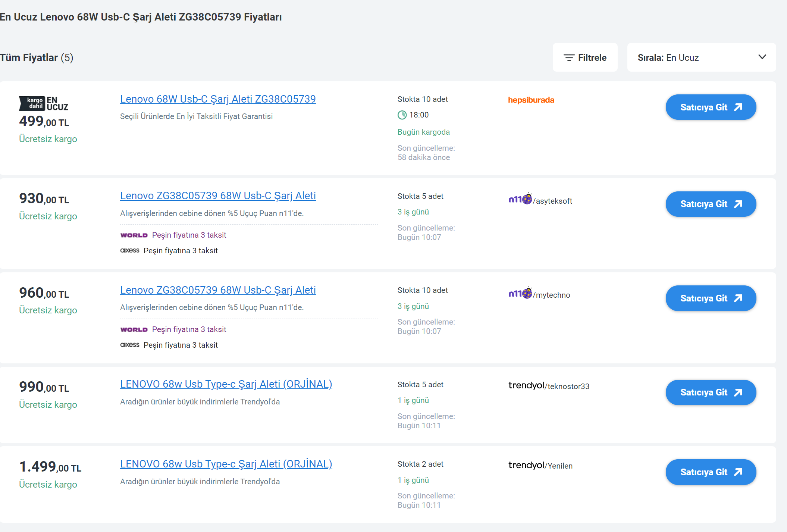The width and height of the screenshot is (787, 532).
Task: Click the World card logo in mytechno row
Action: click(134, 329)
